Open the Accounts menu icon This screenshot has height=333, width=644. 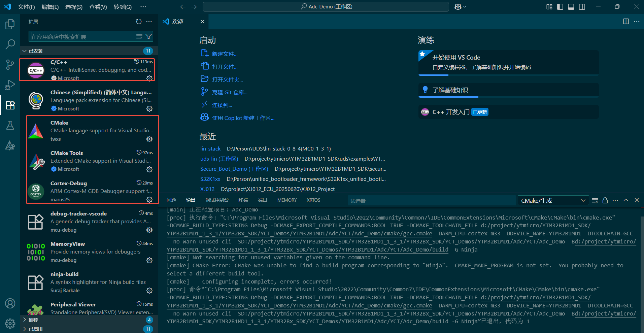pos(10,303)
